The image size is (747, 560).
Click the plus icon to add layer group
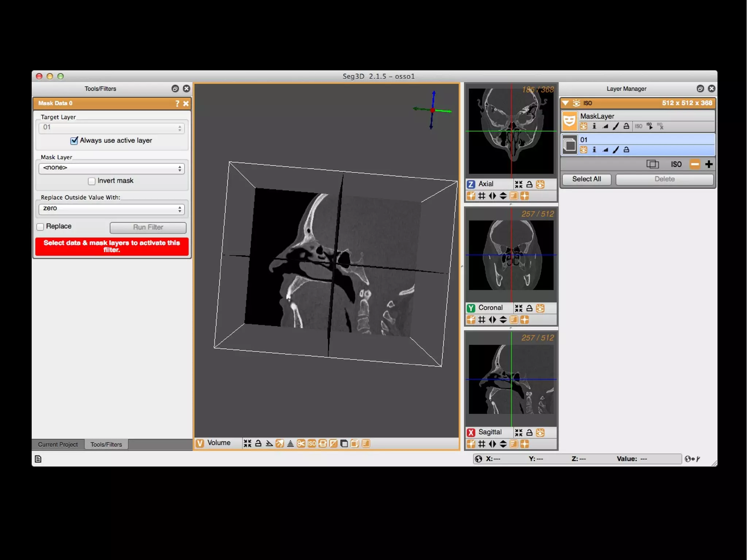point(709,164)
